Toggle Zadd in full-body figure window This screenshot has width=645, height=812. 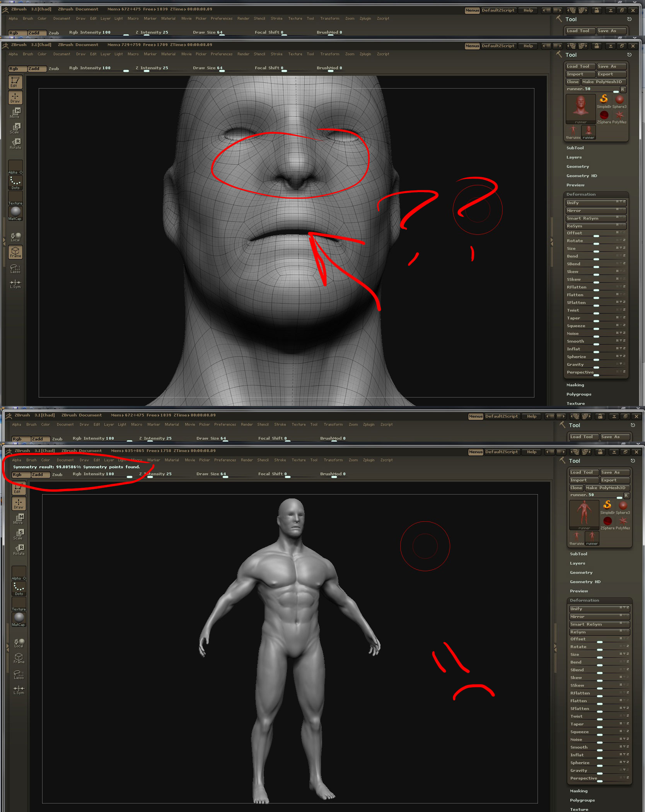pos(41,475)
